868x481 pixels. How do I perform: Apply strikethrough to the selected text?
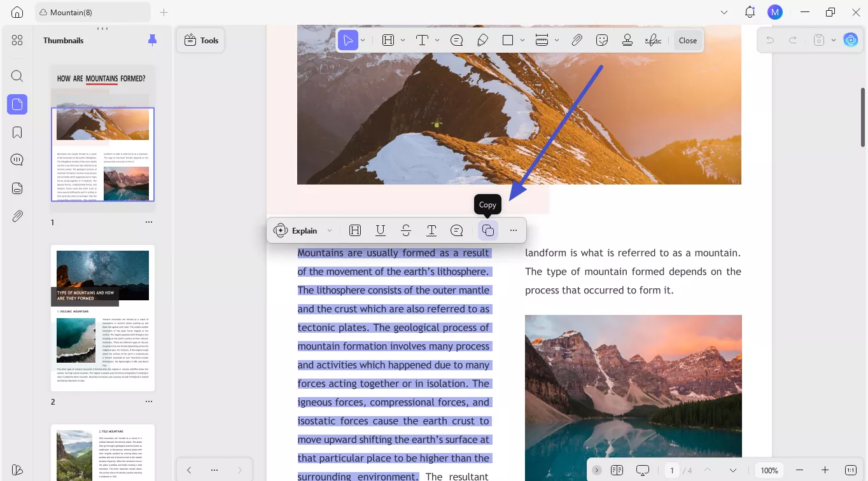tap(406, 230)
